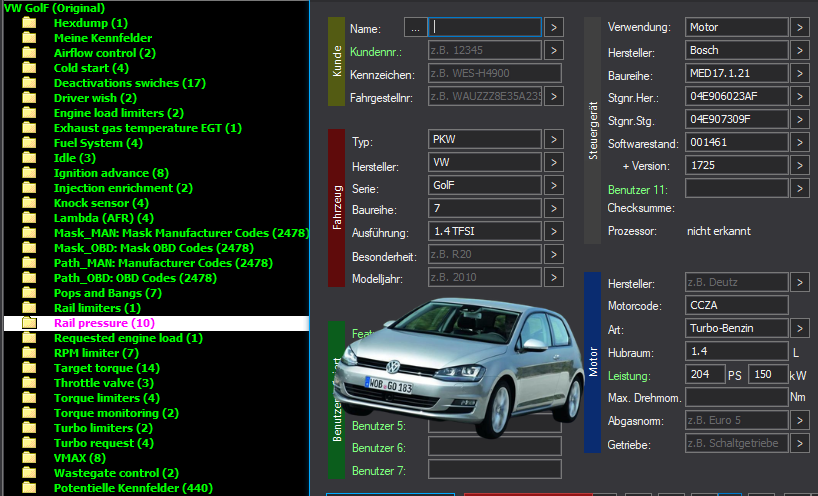Open arrow next to Getriebe field
818x496 pixels.
(800, 443)
